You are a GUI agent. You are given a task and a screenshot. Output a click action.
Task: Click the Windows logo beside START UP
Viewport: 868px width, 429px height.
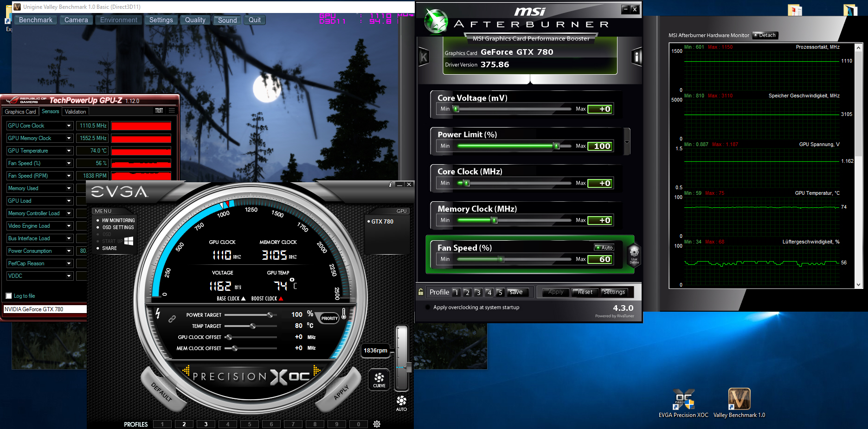click(129, 241)
